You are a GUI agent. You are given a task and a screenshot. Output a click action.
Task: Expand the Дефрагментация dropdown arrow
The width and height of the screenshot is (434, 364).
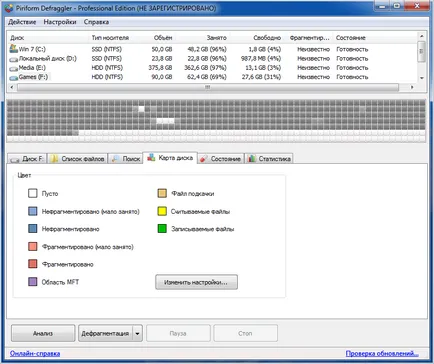pos(137,333)
